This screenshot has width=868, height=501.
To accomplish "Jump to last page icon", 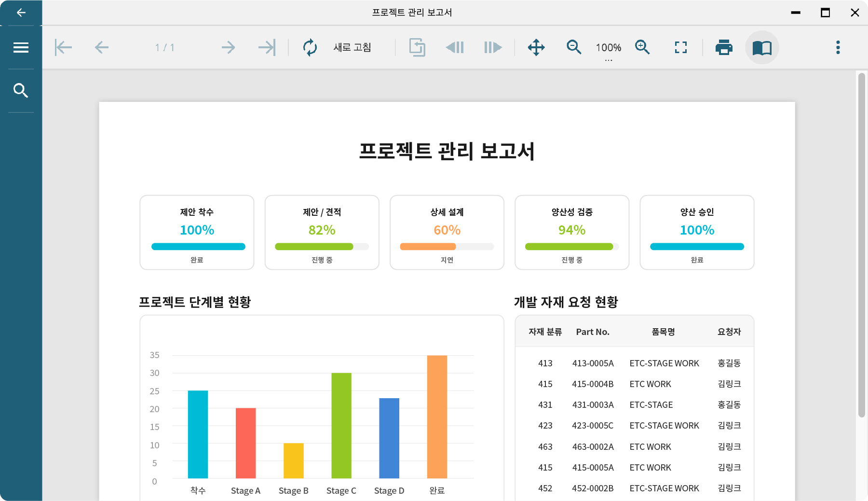I will point(267,47).
